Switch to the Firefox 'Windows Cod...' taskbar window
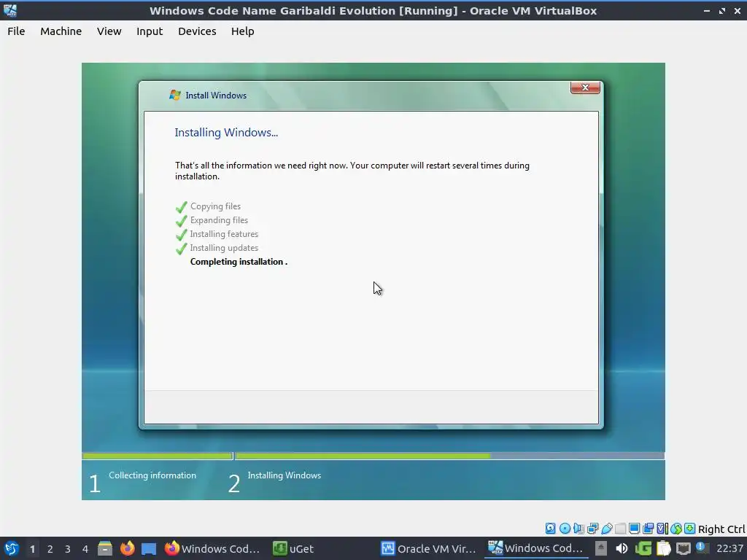This screenshot has width=747, height=560. tap(212, 548)
